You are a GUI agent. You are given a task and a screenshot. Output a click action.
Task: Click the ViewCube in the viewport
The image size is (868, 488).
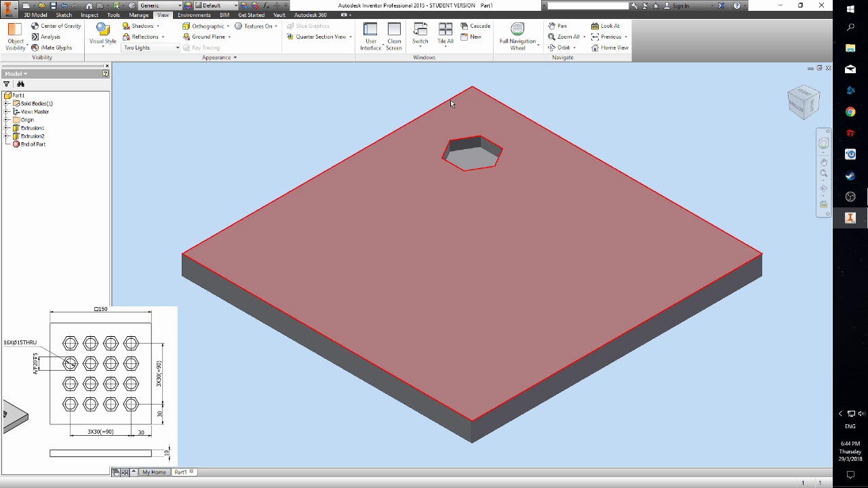point(804,102)
